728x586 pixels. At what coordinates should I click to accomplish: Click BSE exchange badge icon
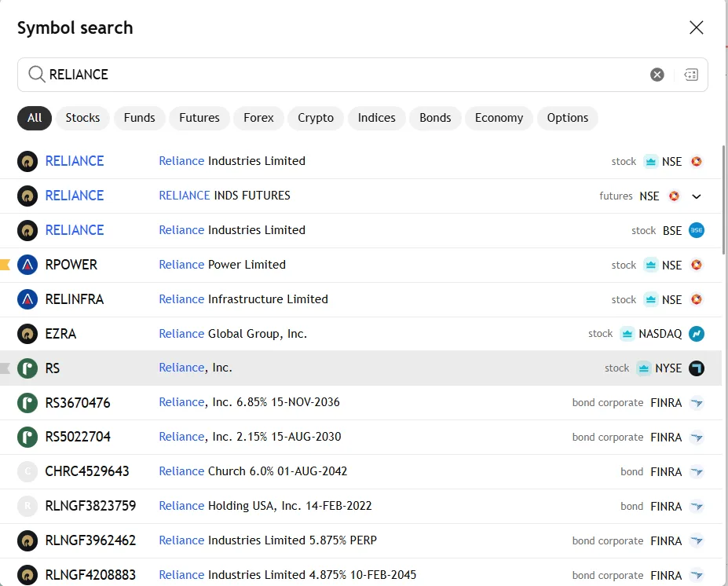pyautogui.click(x=697, y=230)
